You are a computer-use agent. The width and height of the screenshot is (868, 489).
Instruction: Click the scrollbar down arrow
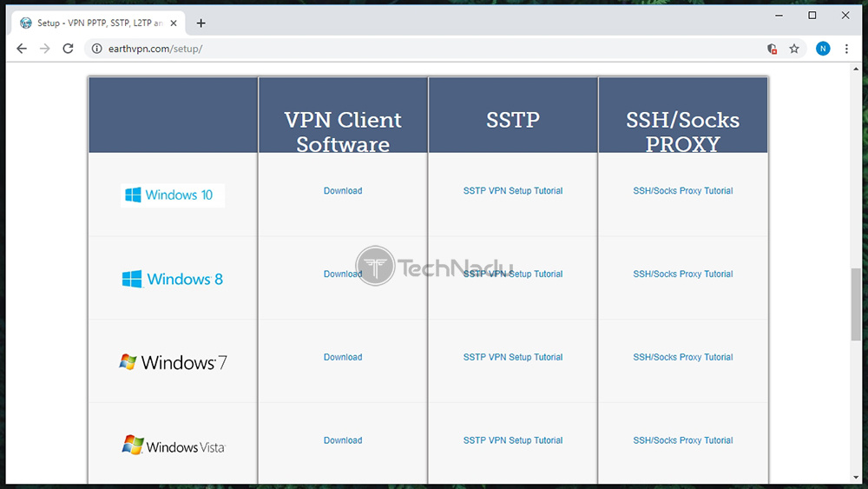pyautogui.click(x=856, y=478)
